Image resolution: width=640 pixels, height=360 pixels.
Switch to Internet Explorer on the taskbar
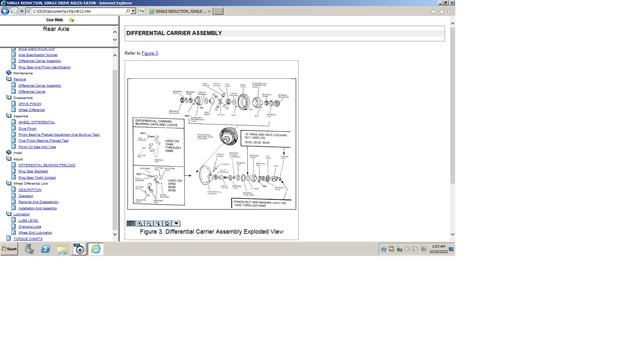[x=96, y=249]
